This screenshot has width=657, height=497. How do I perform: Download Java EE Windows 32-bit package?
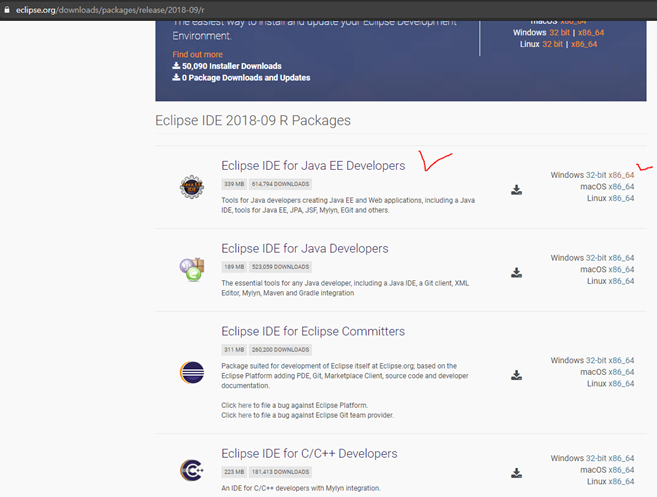click(596, 175)
